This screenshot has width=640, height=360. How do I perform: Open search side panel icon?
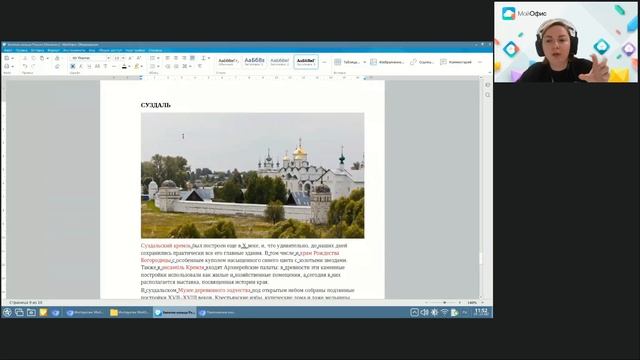[x=488, y=95]
